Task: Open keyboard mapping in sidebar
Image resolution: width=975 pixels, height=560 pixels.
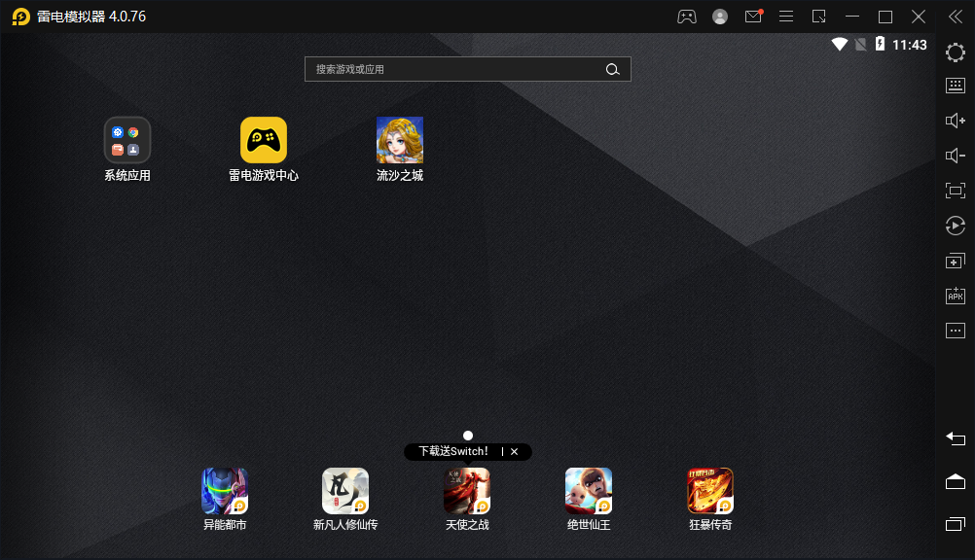Action: click(956, 86)
